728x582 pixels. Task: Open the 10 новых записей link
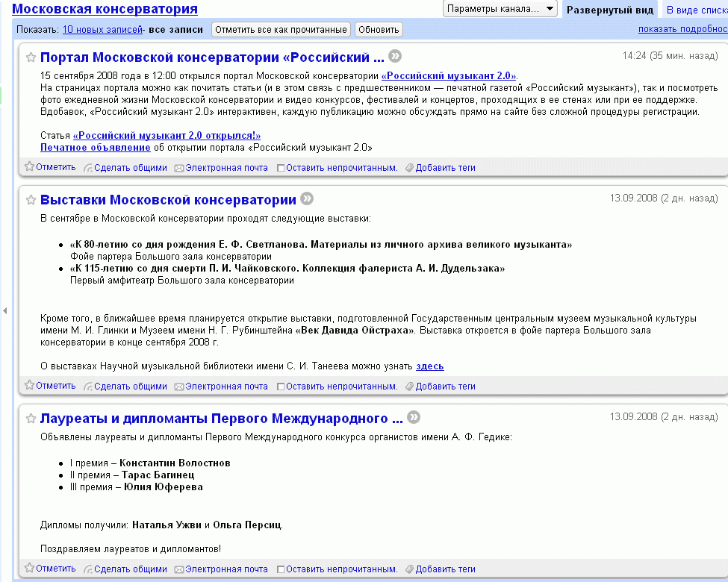pyautogui.click(x=103, y=30)
